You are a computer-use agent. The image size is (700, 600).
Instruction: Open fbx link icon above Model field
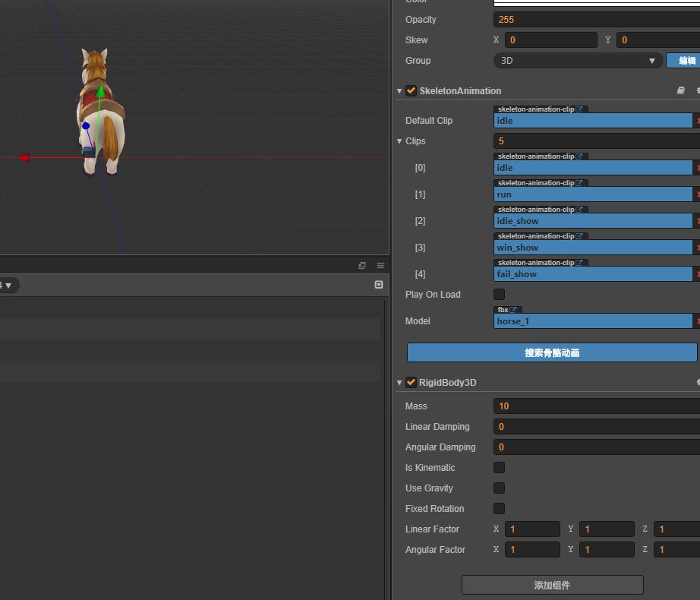click(x=513, y=309)
